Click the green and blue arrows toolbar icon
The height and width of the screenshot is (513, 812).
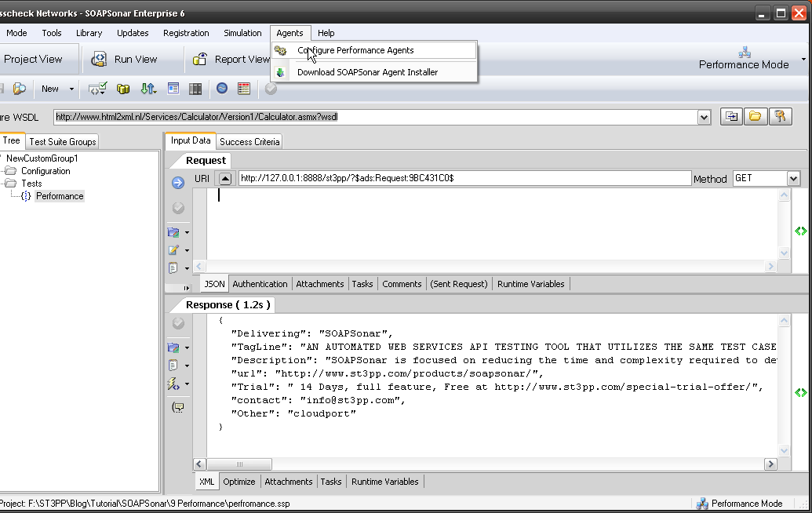tap(148, 89)
